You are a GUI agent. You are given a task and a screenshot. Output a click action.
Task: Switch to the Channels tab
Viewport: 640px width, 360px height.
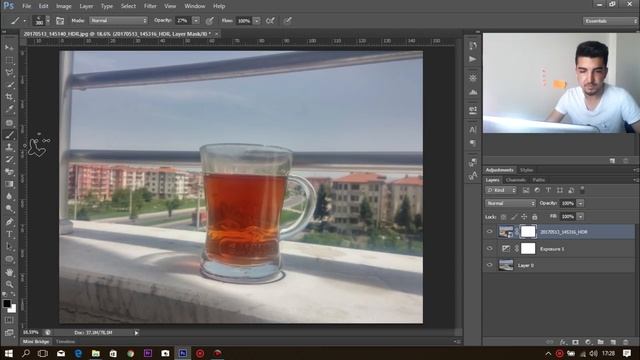(516, 180)
